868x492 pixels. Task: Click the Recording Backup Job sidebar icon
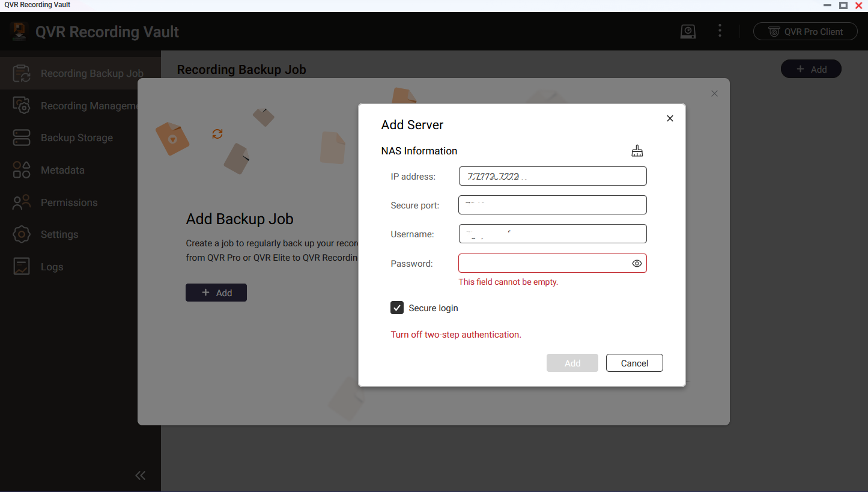[22, 73]
